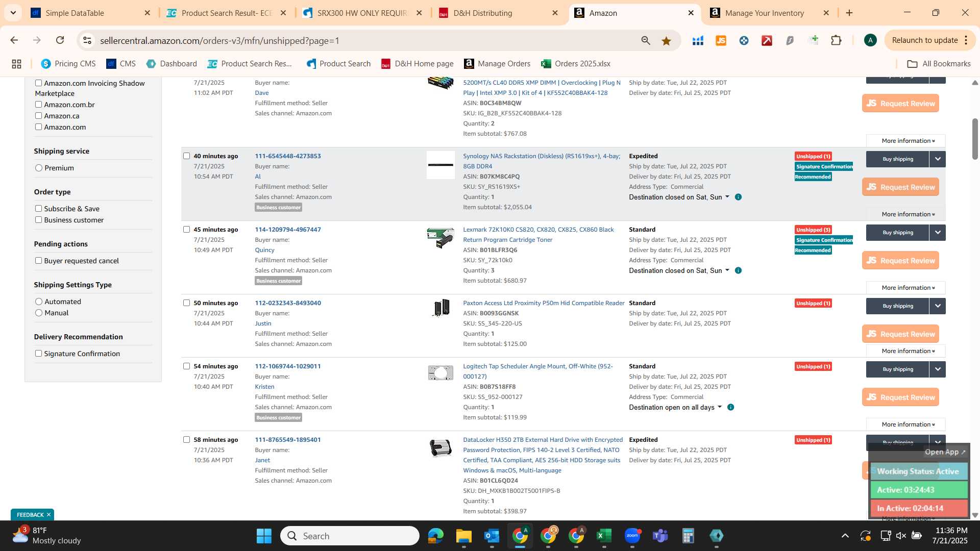
Task: Switch to D&H Distributing tab
Action: [498, 13]
